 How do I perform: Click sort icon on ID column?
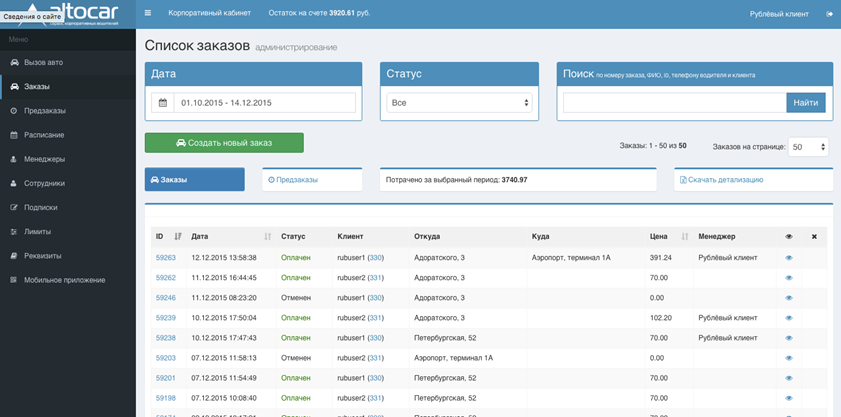(x=178, y=236)
